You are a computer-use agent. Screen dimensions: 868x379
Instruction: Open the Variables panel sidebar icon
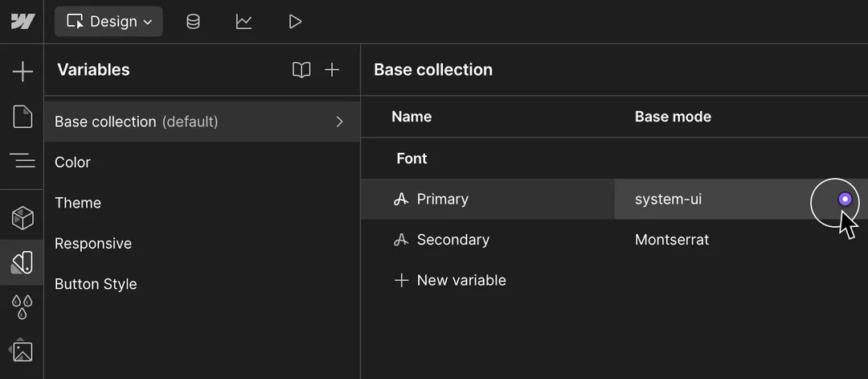[23, 262]
